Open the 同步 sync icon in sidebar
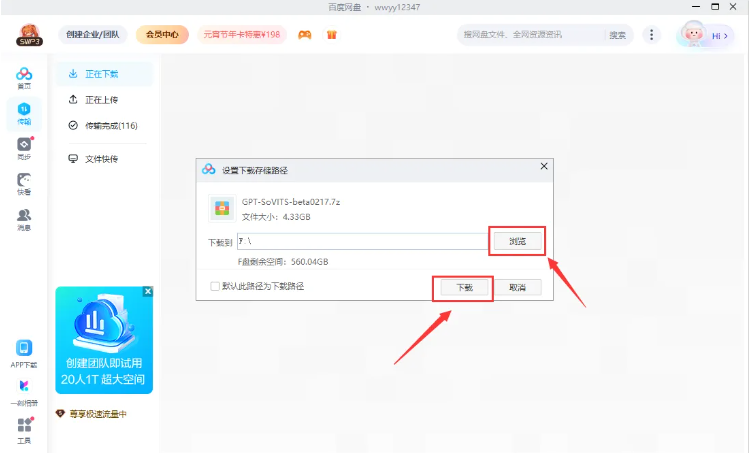 (24, 146)
